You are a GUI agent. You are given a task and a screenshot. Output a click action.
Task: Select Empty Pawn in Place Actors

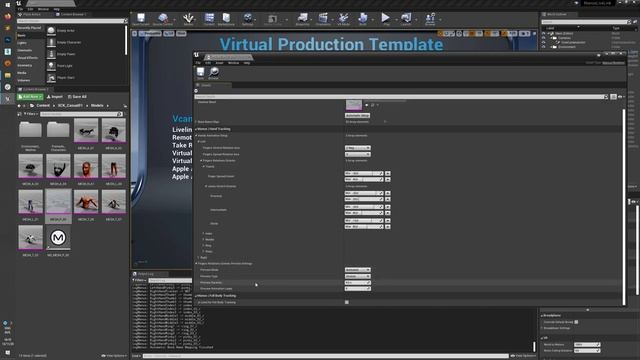(65, 54)
